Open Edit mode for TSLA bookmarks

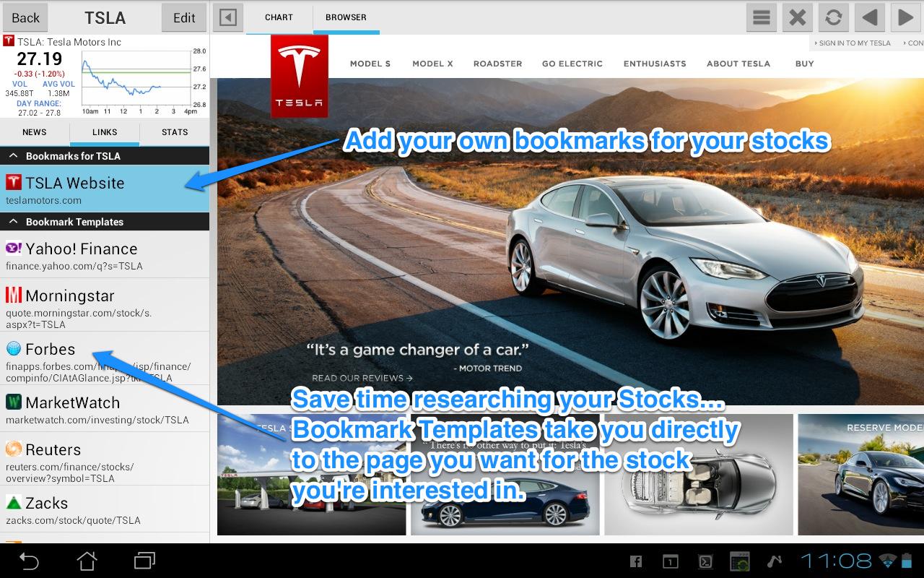point(184,17)
